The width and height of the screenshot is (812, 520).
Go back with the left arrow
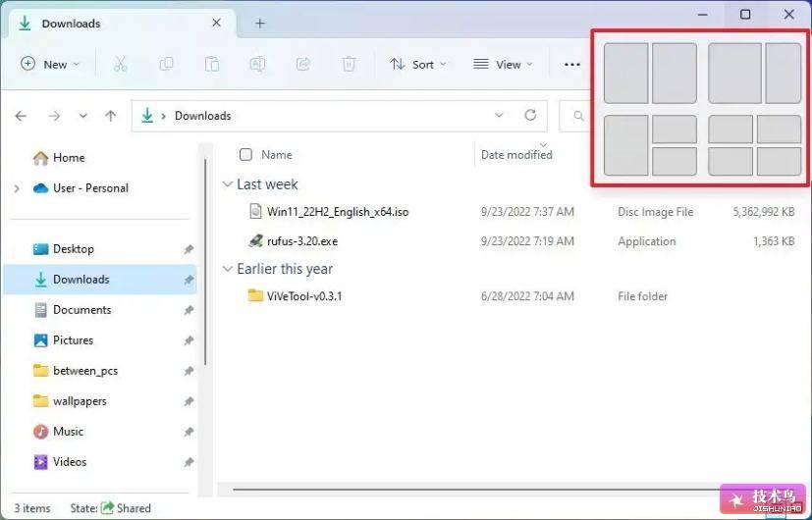coord(21,116)
